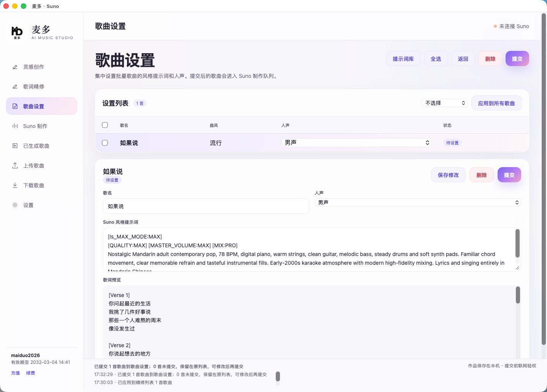
Task: Open 设置 in the sidebar
Action: point(41,205)
